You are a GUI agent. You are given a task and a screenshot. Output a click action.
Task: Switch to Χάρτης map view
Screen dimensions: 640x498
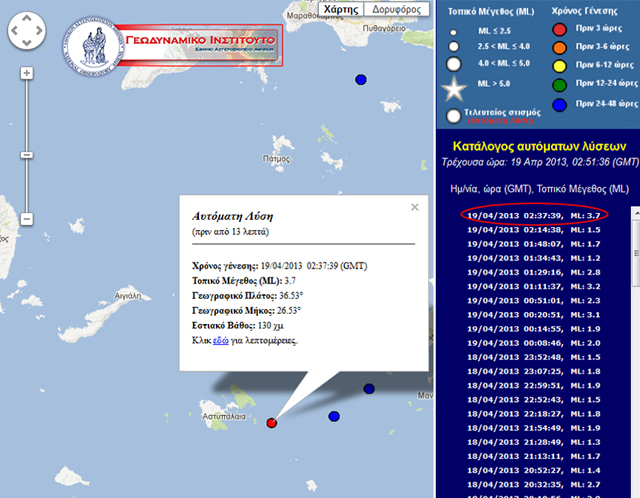(x=341, y=9)
